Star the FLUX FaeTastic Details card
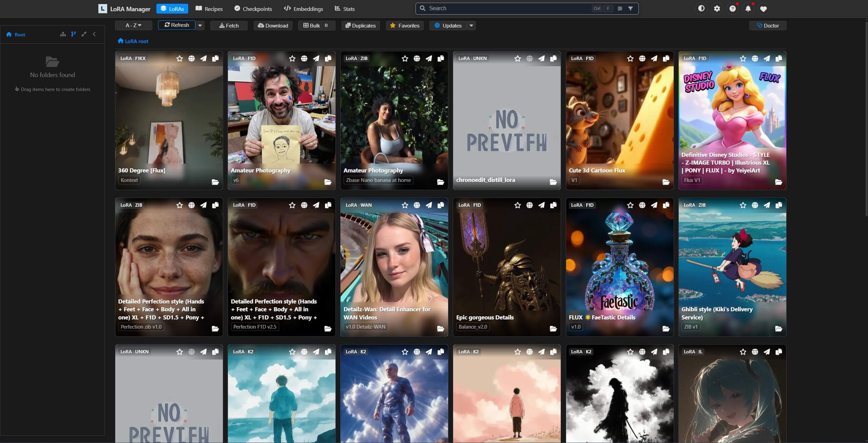868x443 pixels. pos(630,205)
